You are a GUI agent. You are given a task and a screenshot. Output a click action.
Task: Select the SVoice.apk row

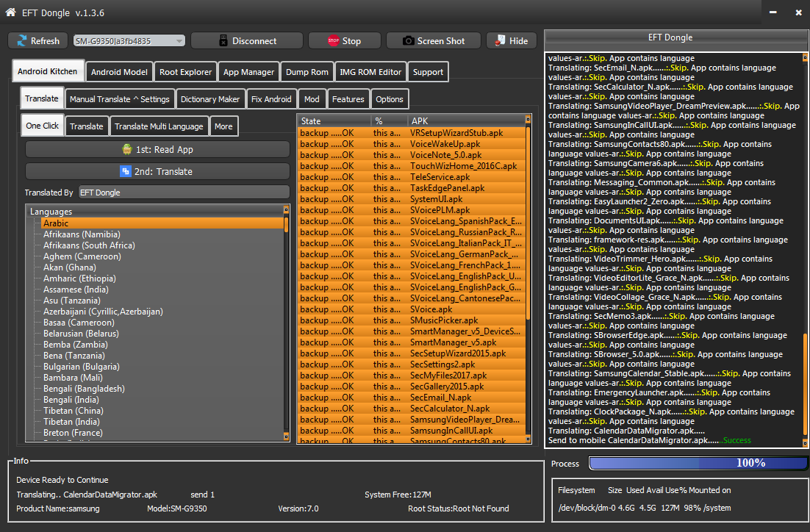(412, 309)
